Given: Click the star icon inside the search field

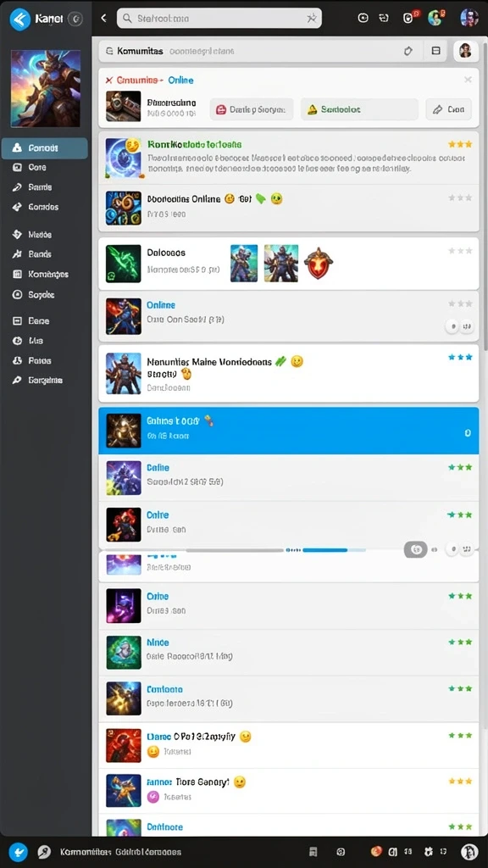Looking at the screenshot, I should [x=312, y=19].
